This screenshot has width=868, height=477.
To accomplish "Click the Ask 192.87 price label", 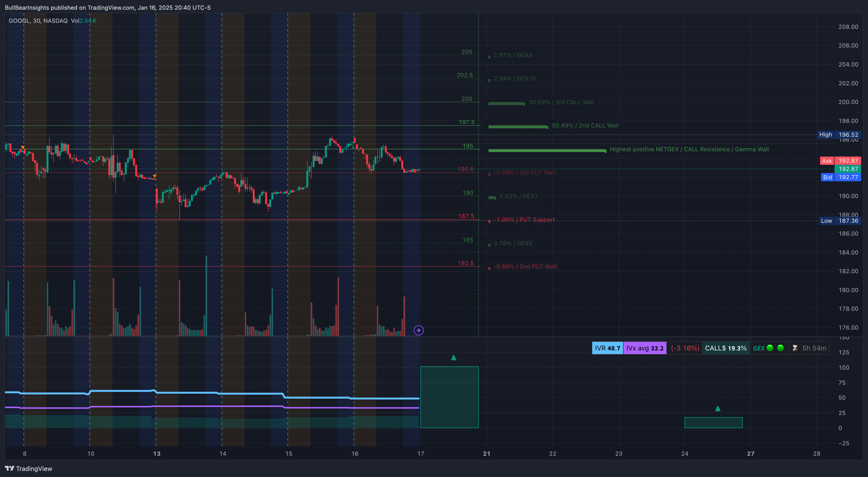I will (840, 161).
